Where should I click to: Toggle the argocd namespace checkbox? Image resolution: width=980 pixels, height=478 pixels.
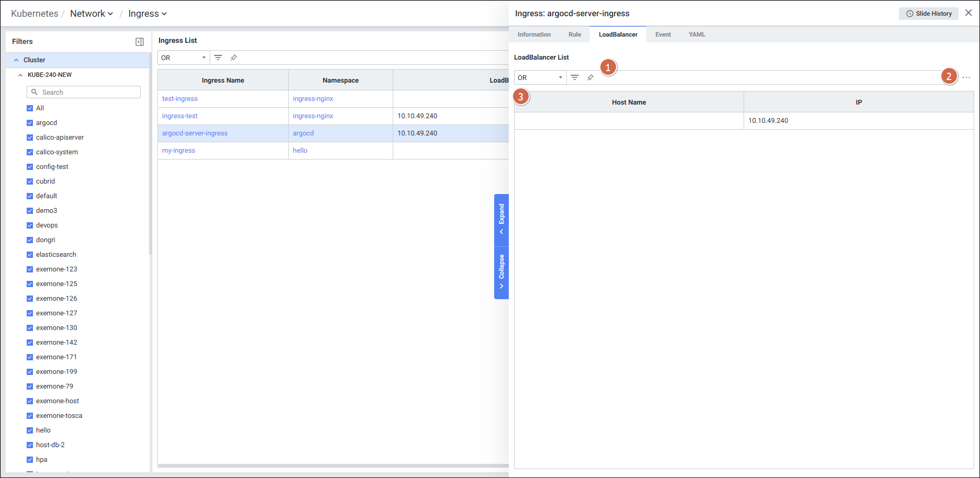coord(30,123)
